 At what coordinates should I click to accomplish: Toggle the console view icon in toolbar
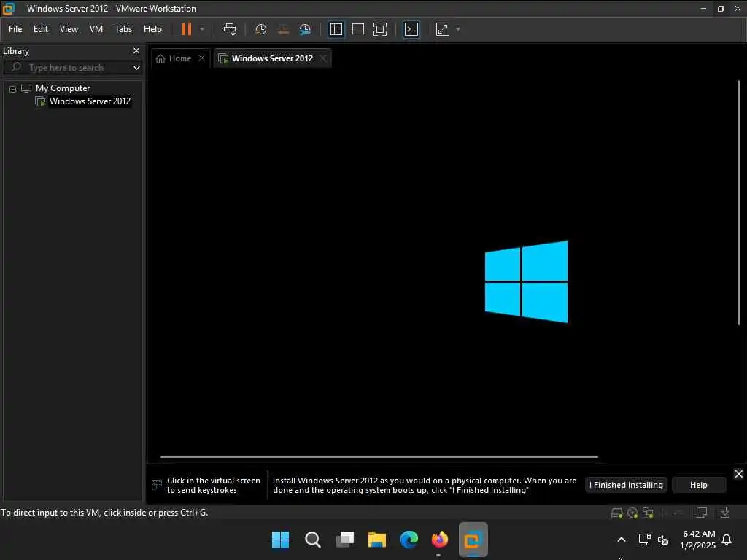tap(411, 29)
